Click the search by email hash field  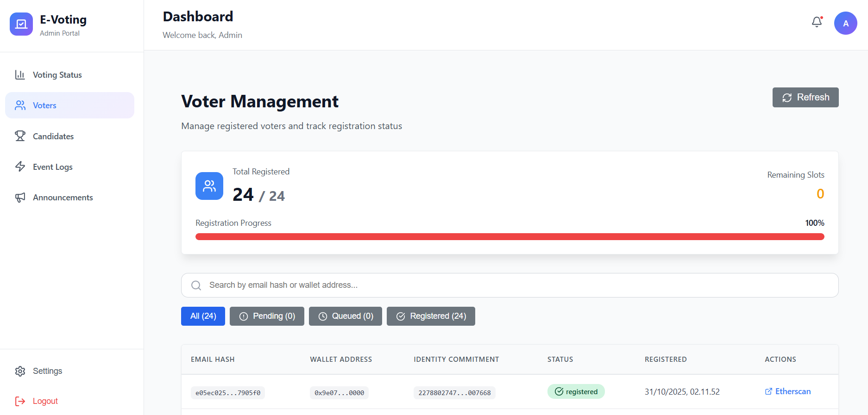coord(509,285)
